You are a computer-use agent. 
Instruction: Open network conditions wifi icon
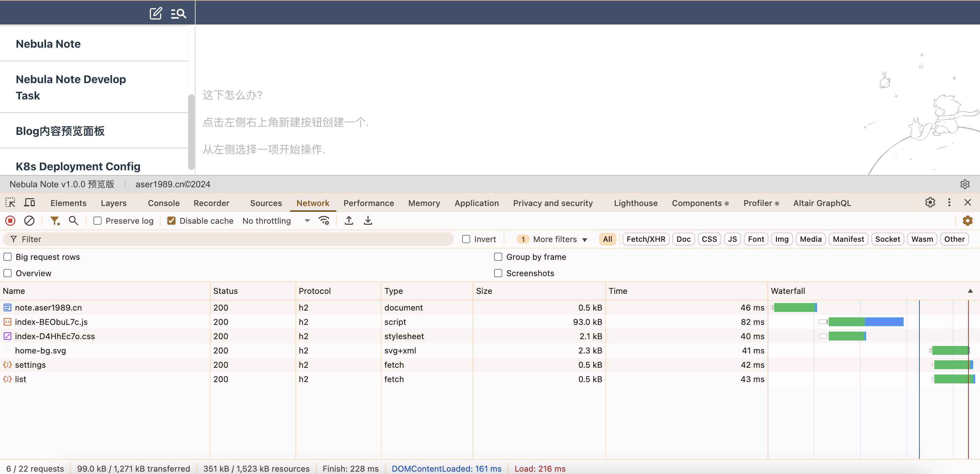tap(324, 220)
